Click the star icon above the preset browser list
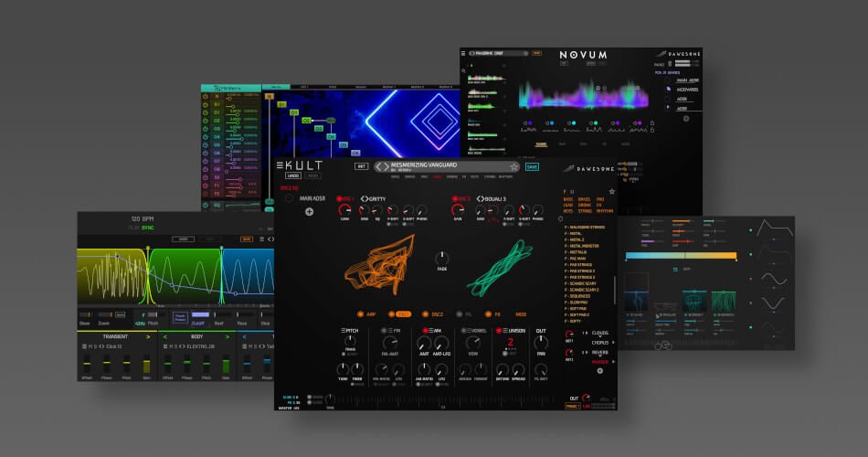The width and height of the screenshot is (868, 457). click(x=611, y=191)
